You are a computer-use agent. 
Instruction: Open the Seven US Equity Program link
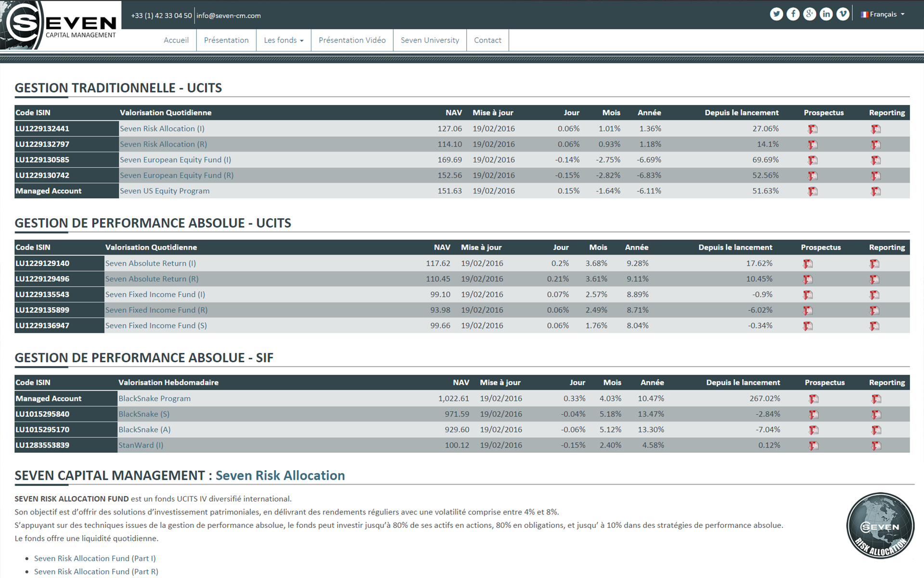[165, 191]
